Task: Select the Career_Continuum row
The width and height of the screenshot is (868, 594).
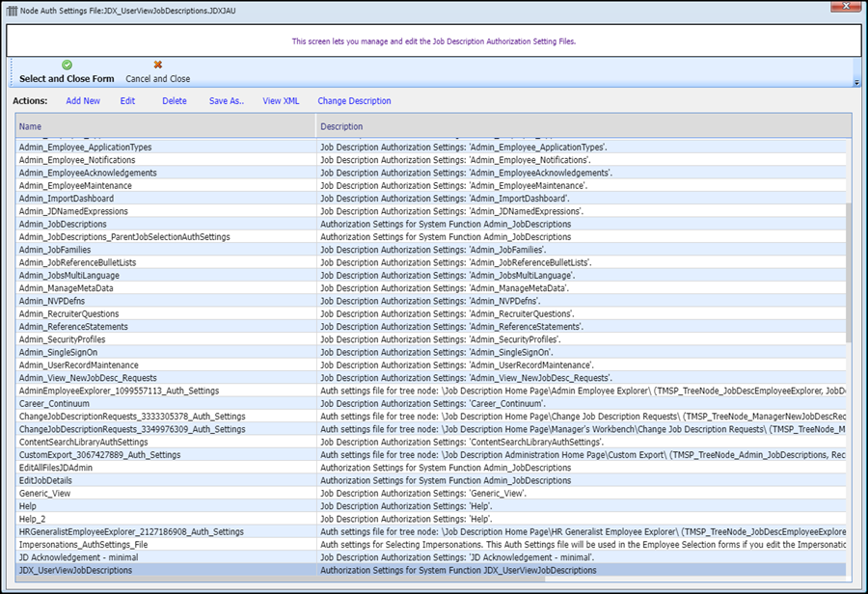Action: 431,404
